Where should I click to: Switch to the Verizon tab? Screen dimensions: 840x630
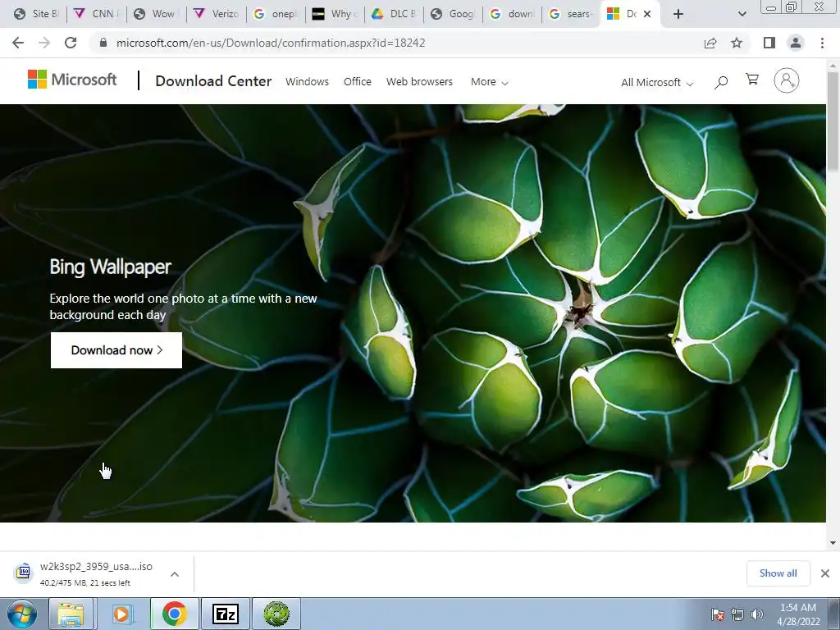(x=217, y=14)
